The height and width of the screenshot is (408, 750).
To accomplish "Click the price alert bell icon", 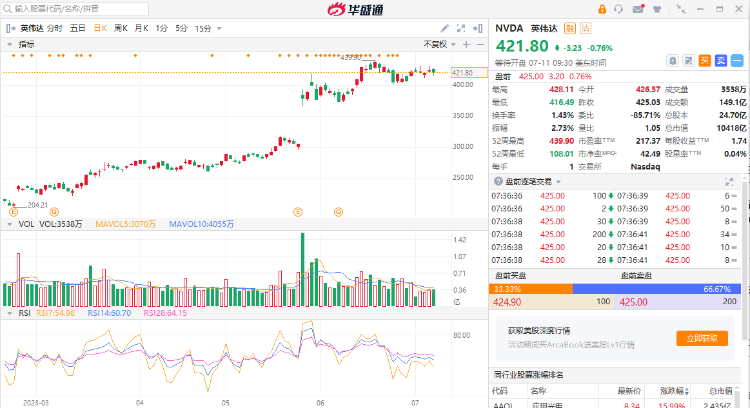I will coord(673,61).
